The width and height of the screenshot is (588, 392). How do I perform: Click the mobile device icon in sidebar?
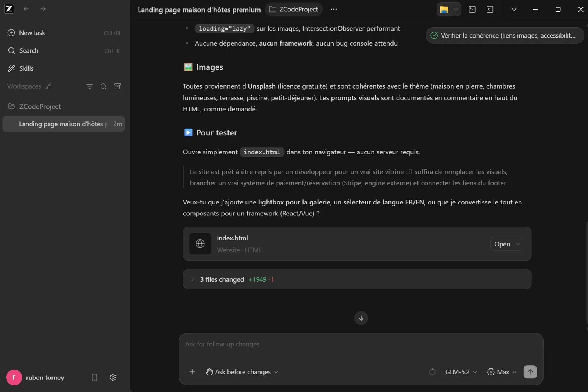click(x=94, y=378)
